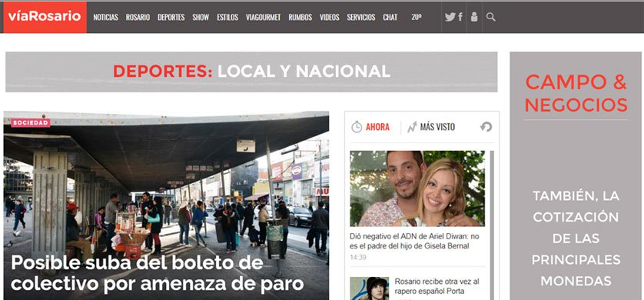This screenshot has width=644, height=300.
Task: Switch to the Ahora tab
Action: click(377, 127)
